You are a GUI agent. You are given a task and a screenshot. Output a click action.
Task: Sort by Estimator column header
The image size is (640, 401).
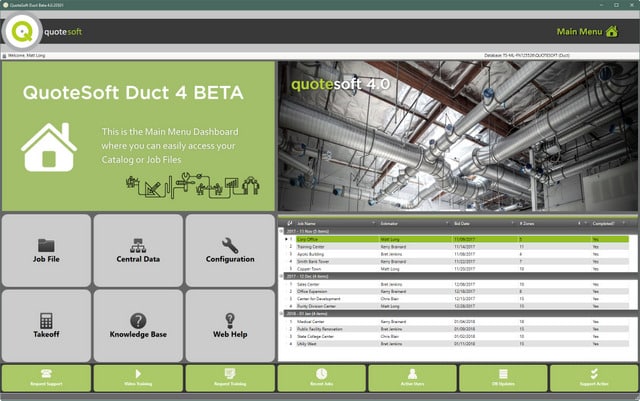coord(389,223)
